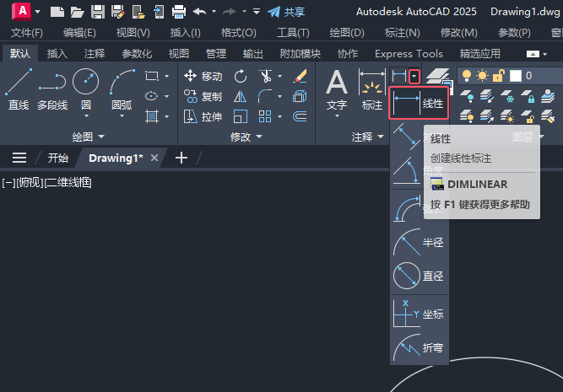Toggle layer on/off light bulb
The width and height of the screenshot is (563, 392).
point(466,76)
